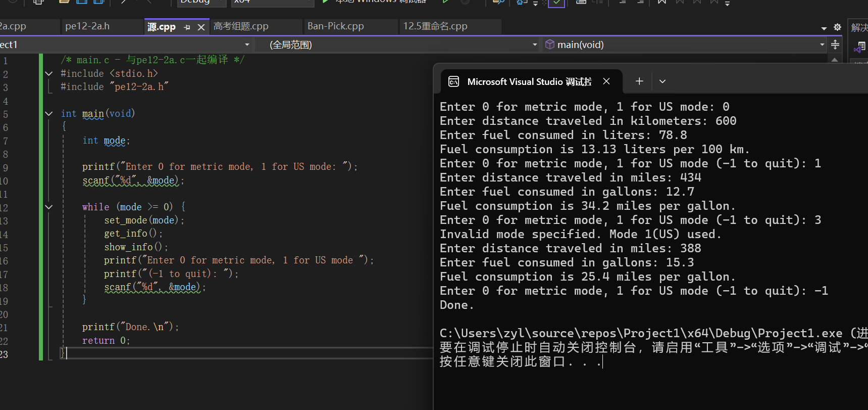This screenshot has width=868, height=410.
Task: Click the #include <stdio.h> line
Action: [x=109, y=74]
